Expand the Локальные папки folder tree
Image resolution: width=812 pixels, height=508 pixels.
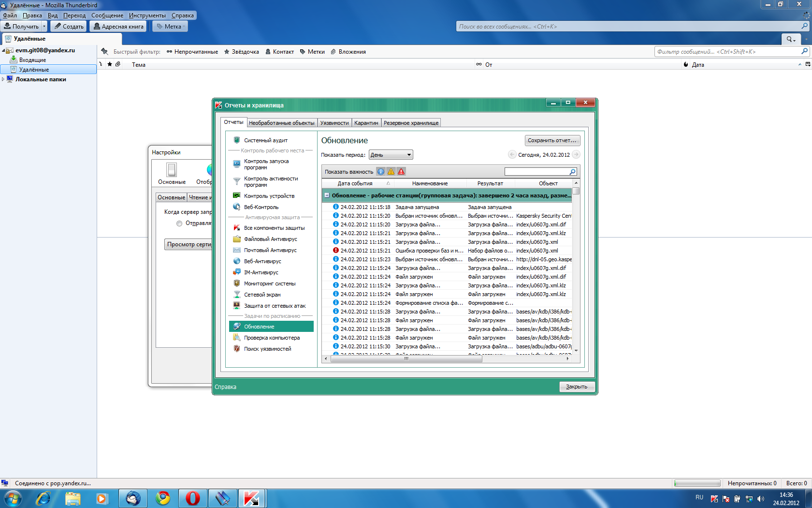[x=3, y=79]
